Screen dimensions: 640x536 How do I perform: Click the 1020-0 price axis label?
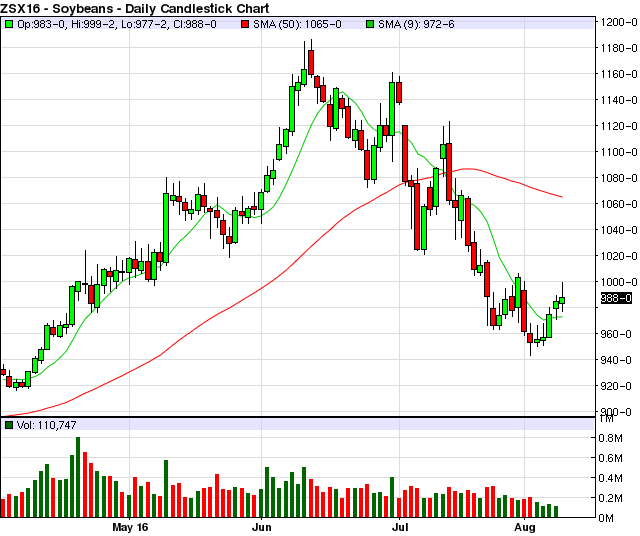point(618,256)
